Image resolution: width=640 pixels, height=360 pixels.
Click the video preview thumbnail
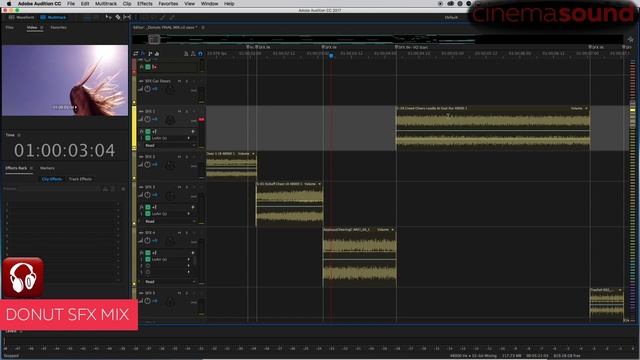coord(65,80)
